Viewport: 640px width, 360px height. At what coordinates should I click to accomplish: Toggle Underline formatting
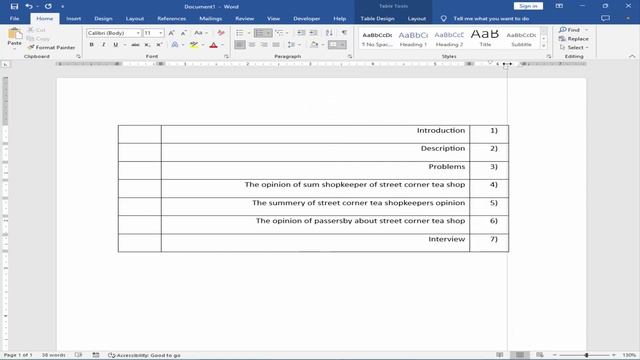(x=116, y=44)
